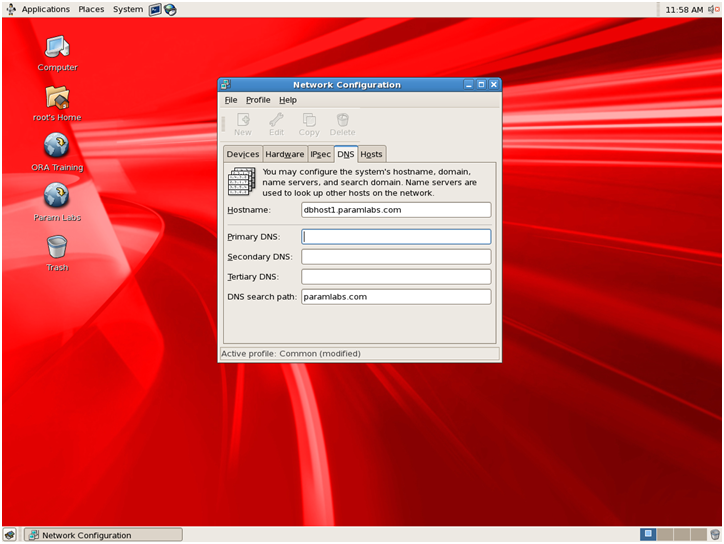
Task: Close the Network Configuration window
Action: [494, 85]
